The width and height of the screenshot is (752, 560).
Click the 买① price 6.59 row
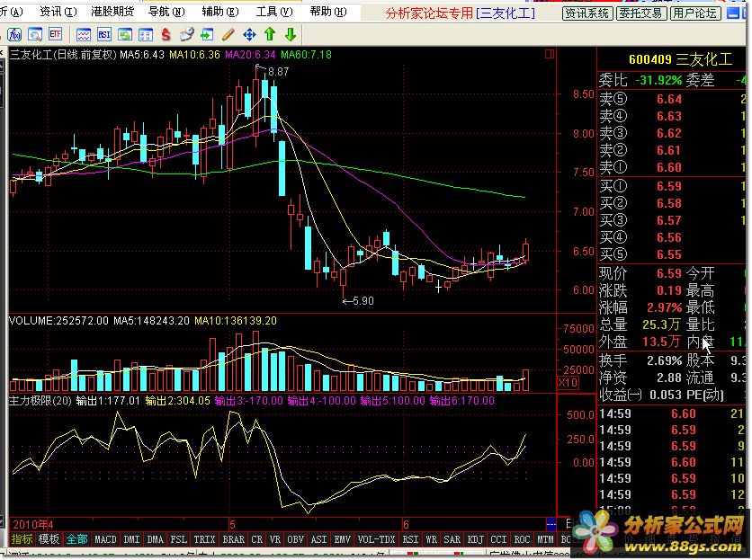(671, 186)
